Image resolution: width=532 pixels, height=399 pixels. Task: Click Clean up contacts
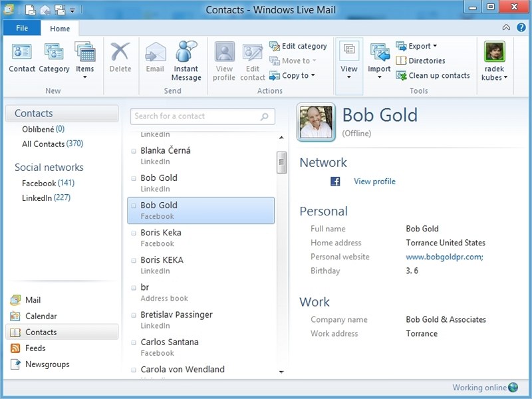click(x=433, y=75)
